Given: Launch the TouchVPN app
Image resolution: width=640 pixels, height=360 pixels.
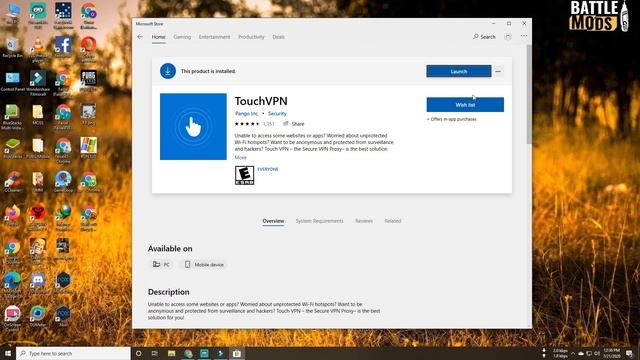Looking at the screenshot, I should 459,71.
